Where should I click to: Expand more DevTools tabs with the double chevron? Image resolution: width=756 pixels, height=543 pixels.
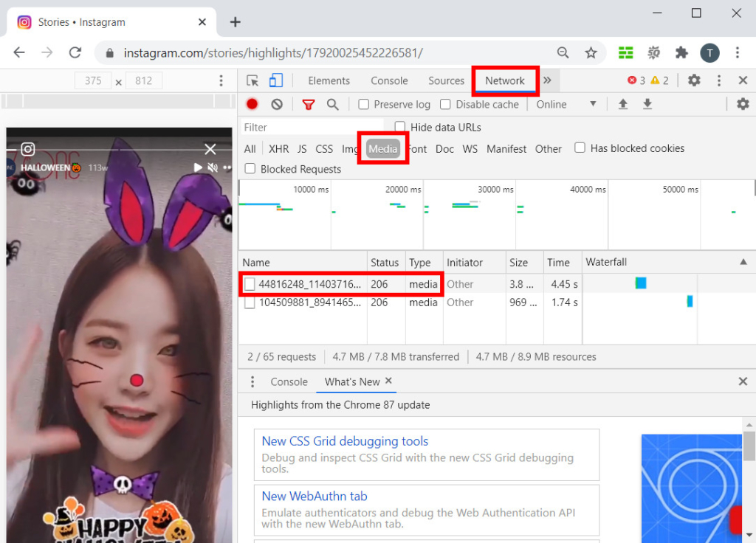click(x=547, y=80)
